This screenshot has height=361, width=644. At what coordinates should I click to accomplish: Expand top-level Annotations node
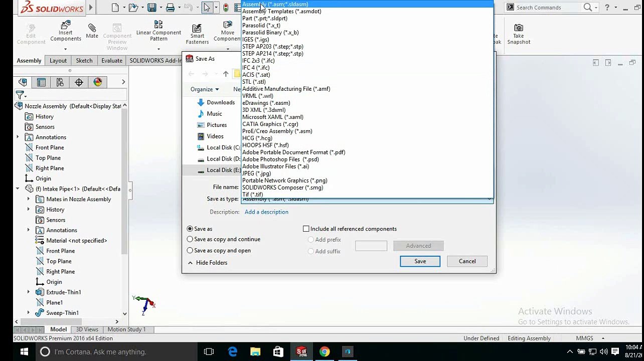pos(18,137)
